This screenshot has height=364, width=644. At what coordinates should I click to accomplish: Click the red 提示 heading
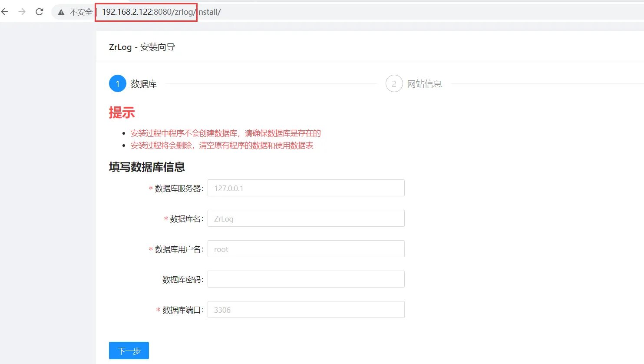pyautogui.click(x=122, y=113)
